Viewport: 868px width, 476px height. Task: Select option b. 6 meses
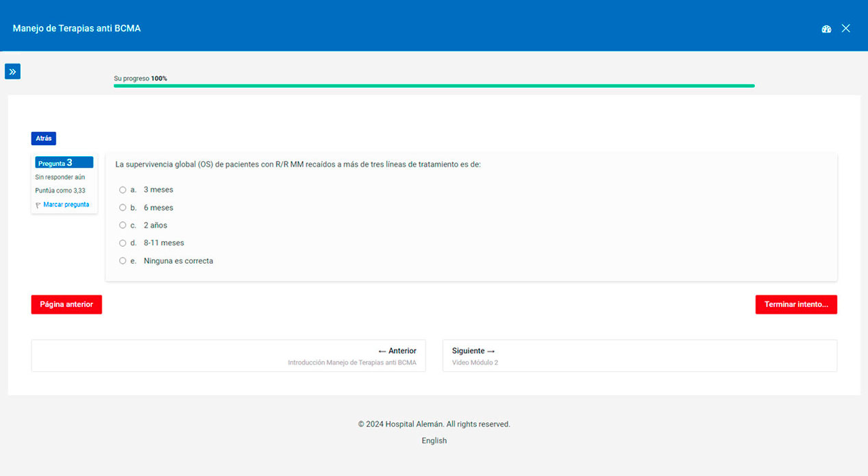[123, 208]
